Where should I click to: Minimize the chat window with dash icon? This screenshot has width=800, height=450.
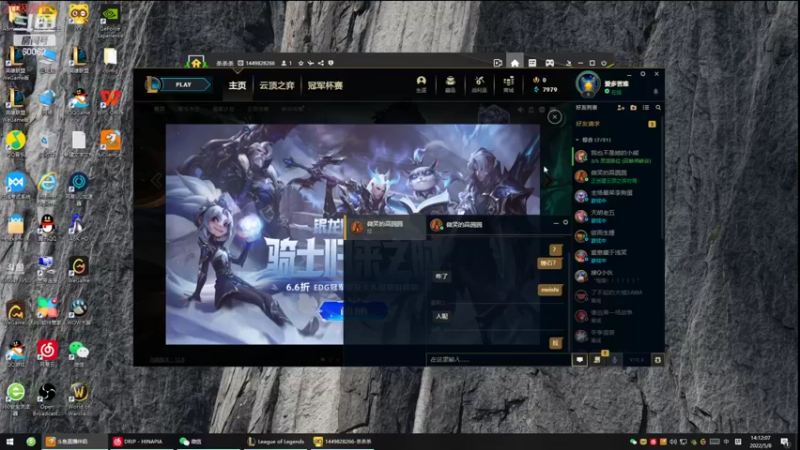pyautogui.click(x=556, y=223)
